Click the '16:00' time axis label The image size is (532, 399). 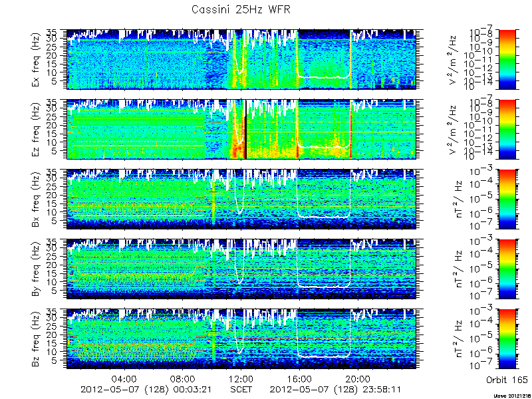click(x=300, y=378)
